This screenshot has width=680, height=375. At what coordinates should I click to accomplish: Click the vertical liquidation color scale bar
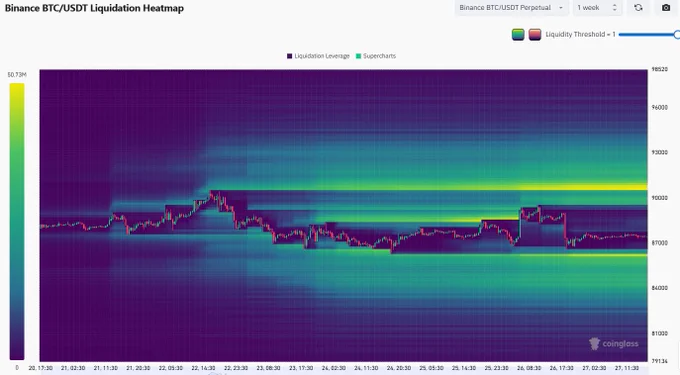17,221
